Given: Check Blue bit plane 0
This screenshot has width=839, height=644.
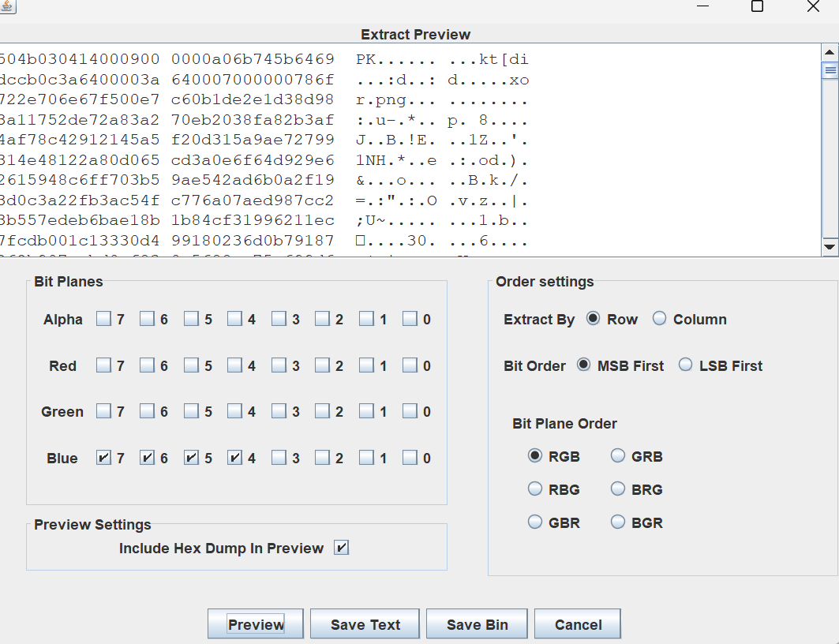Looking at the screenshot, I should coord(410,457).
